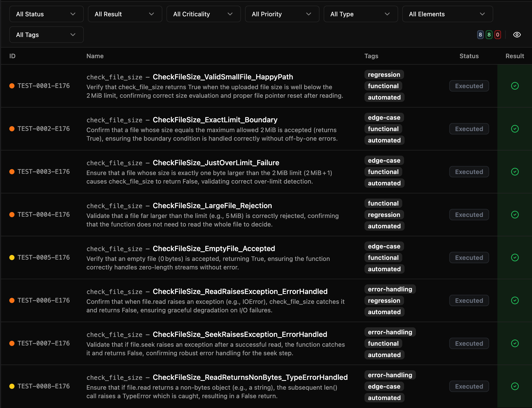Toggle the eye visibility icon
Image resolution: width=532 pixels, height=408 pixels.
(517, 35)
